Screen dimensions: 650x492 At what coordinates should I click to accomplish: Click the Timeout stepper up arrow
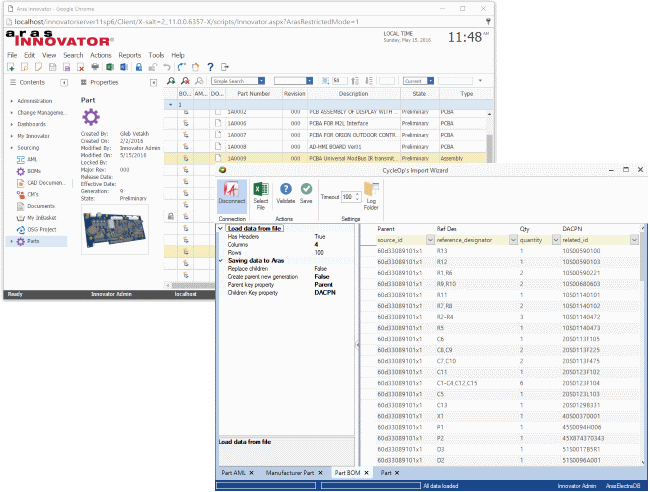[357, 194]
